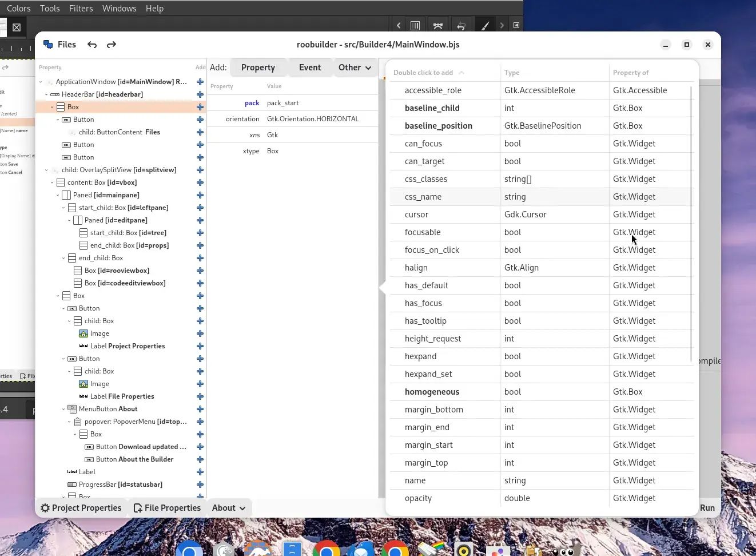
Task: Click the Run button
Action: click(x=707, y=507)
